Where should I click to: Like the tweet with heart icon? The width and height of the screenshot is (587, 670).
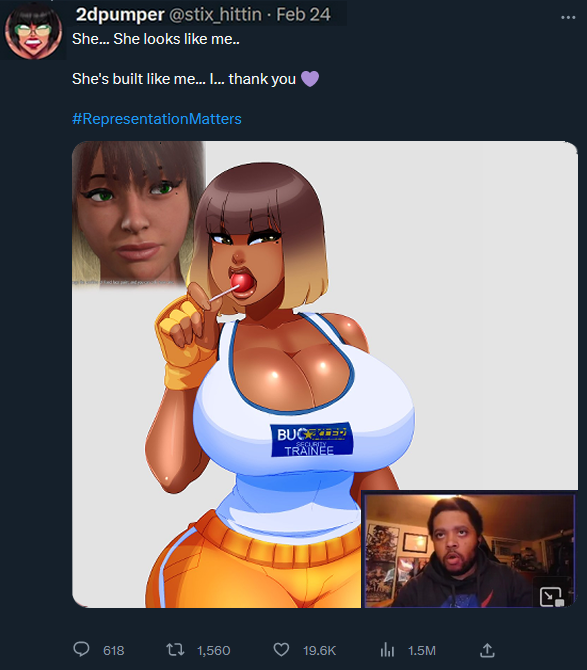[x=281, y=650]
